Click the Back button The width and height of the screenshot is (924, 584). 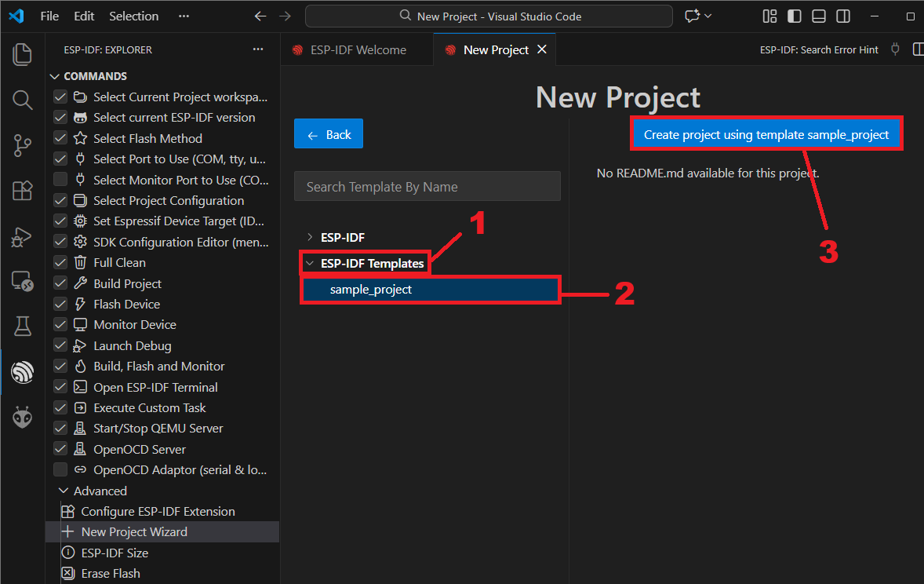tap(329, 135)
